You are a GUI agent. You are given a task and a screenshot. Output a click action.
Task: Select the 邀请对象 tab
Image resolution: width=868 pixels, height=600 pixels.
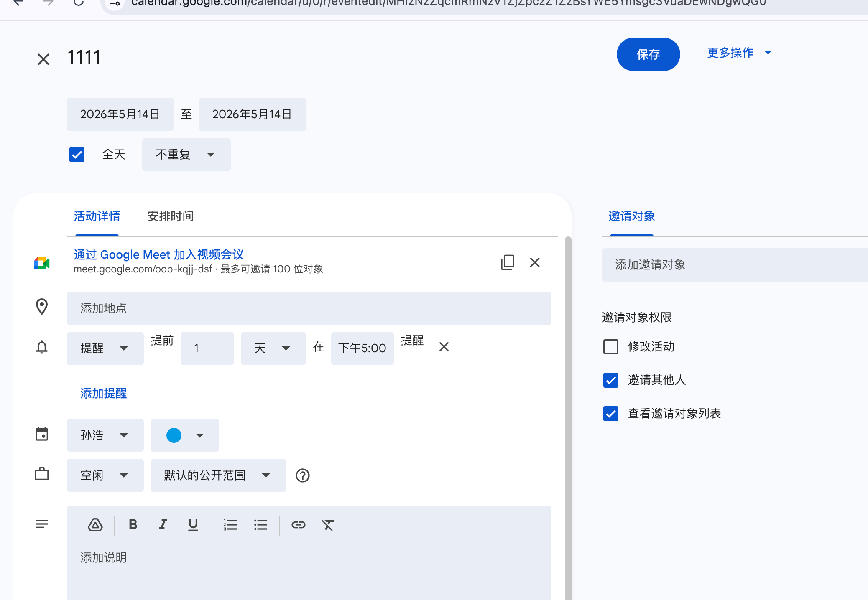coord(632,216)
